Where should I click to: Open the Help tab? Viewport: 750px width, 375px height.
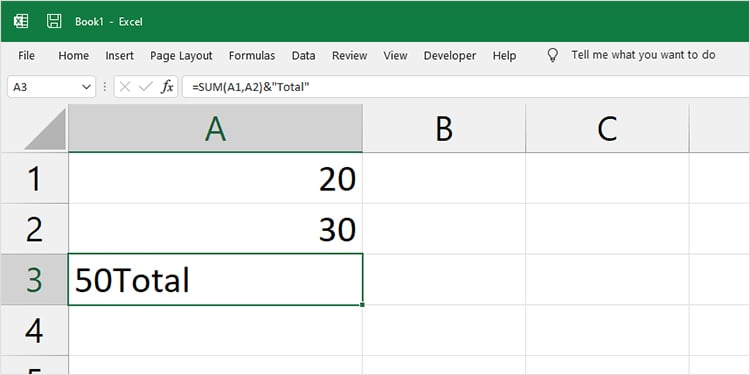pyautogui.click(x=505, y=55)
